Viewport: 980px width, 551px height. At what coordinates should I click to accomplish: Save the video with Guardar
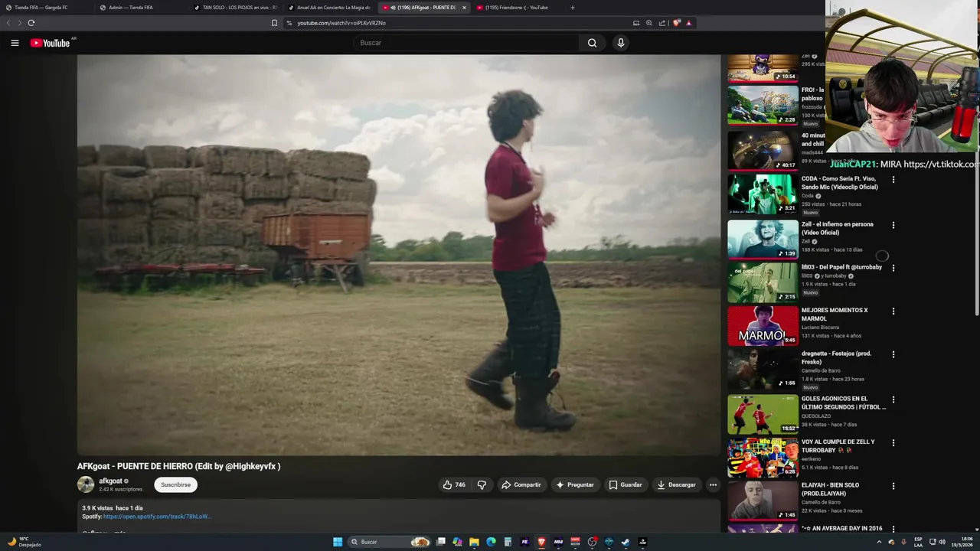tap(626, 484)
